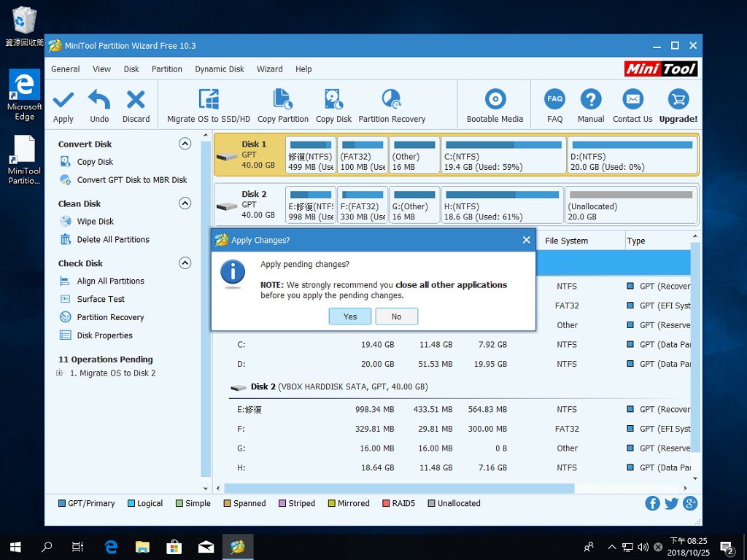Viewport: 747px width, 560px height.
Task: Open the Windows Start menu
Action: click(15, 547)
